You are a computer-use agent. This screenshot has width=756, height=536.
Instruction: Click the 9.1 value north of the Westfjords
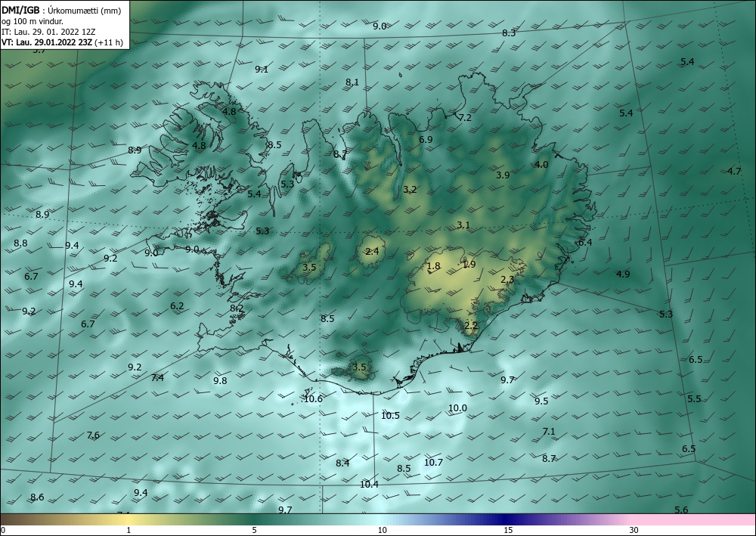tap(262, 70)
